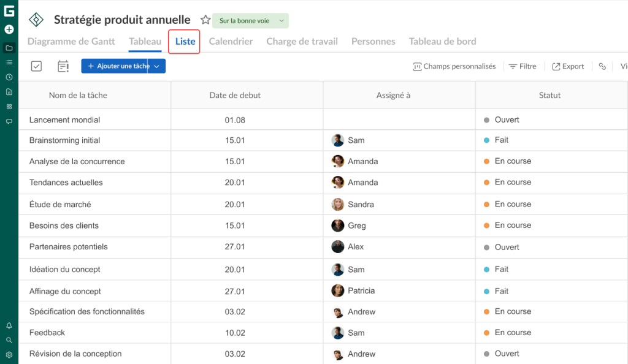
Task: Click the empty assignee cell for Lancement mondial
Action: coord(399,119)
